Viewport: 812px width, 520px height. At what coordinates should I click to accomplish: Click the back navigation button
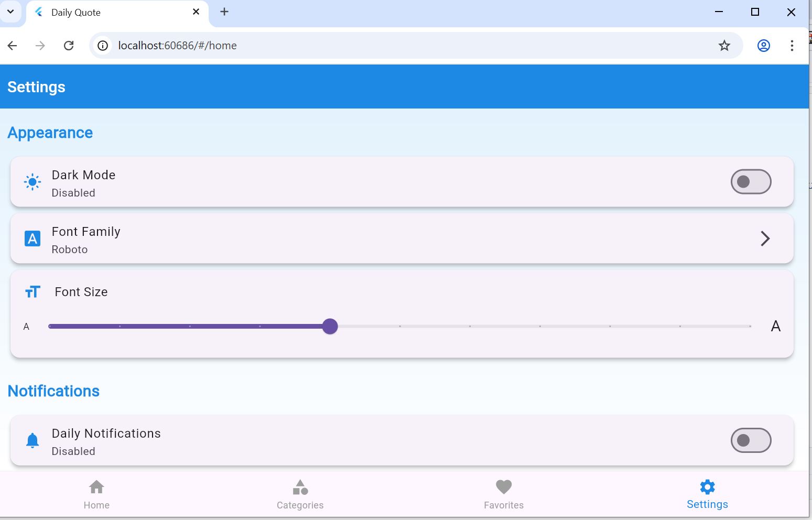tap(13, 46)
